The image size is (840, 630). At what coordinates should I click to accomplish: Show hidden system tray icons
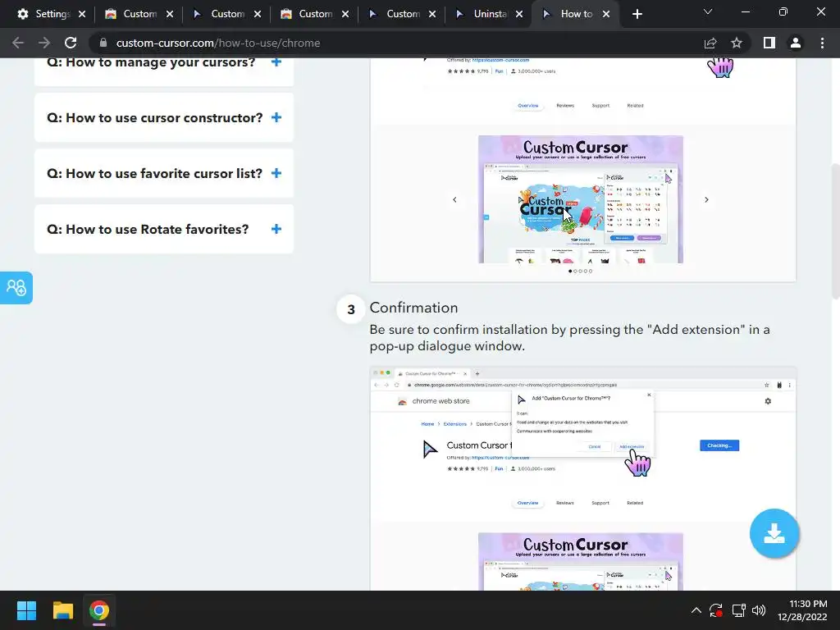point(696,610)
